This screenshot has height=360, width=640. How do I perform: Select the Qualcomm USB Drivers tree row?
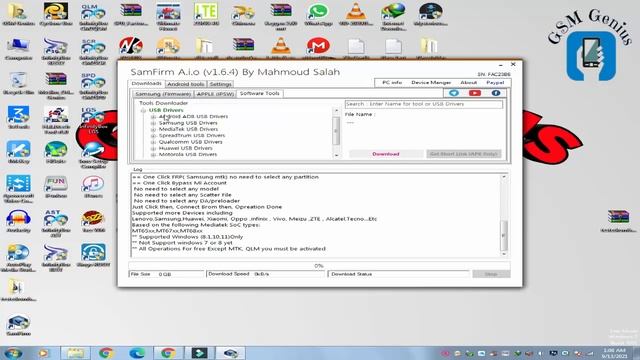(191, 142)
